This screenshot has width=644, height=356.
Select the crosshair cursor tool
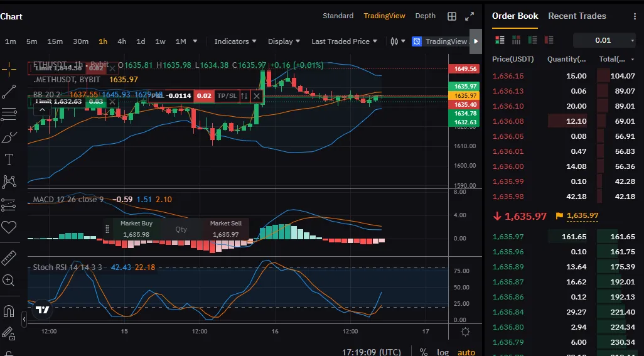point(9,70)
